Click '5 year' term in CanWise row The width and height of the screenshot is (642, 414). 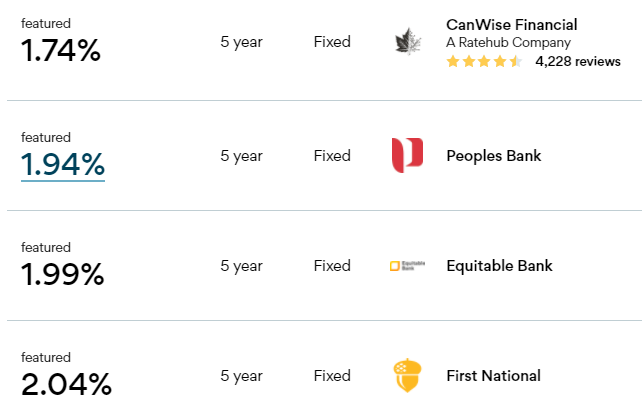click(x=242, y=42)
